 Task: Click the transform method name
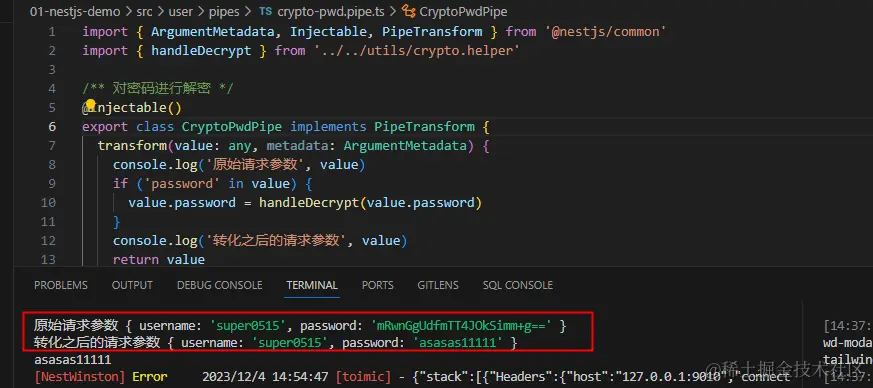tap(132, 145)
